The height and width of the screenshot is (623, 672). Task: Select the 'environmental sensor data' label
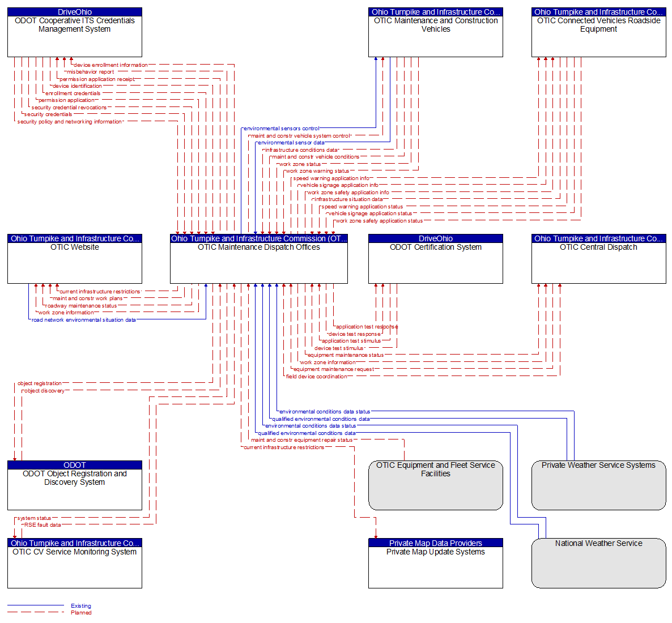291,143
